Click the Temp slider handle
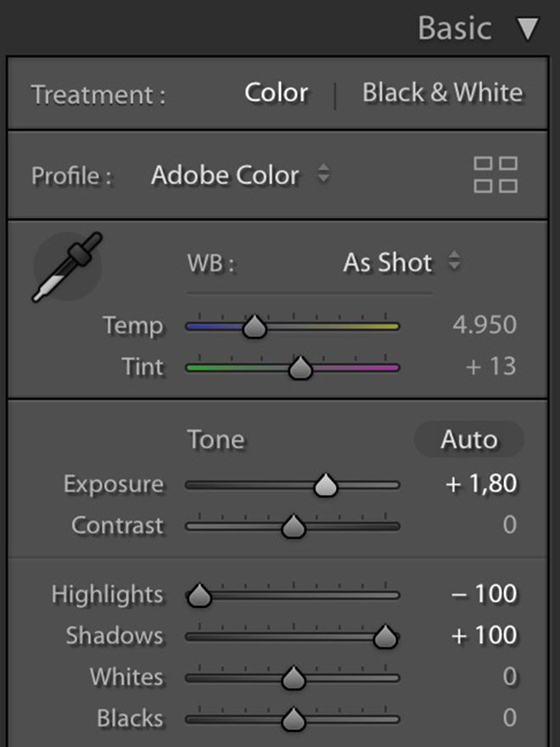 [x=254, y=327]
